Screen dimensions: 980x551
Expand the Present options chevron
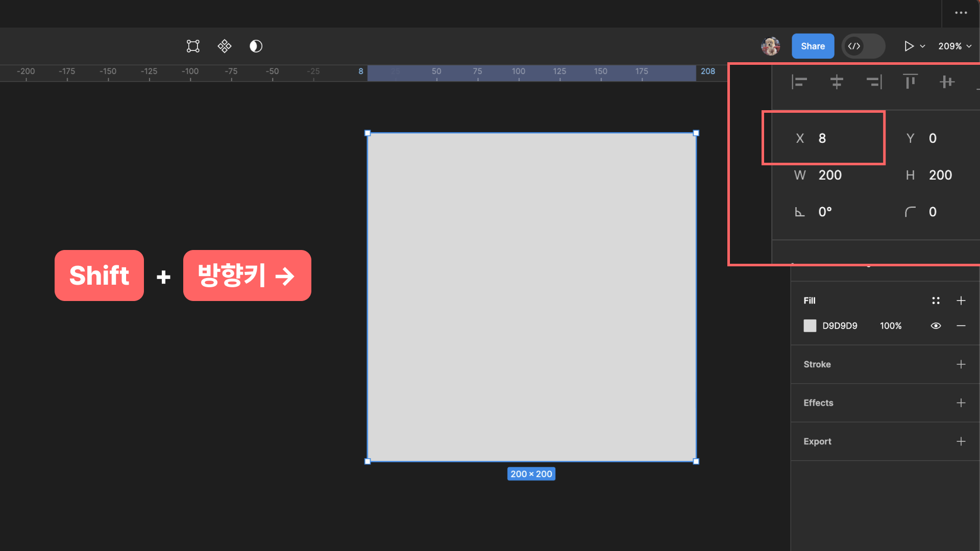922,46
